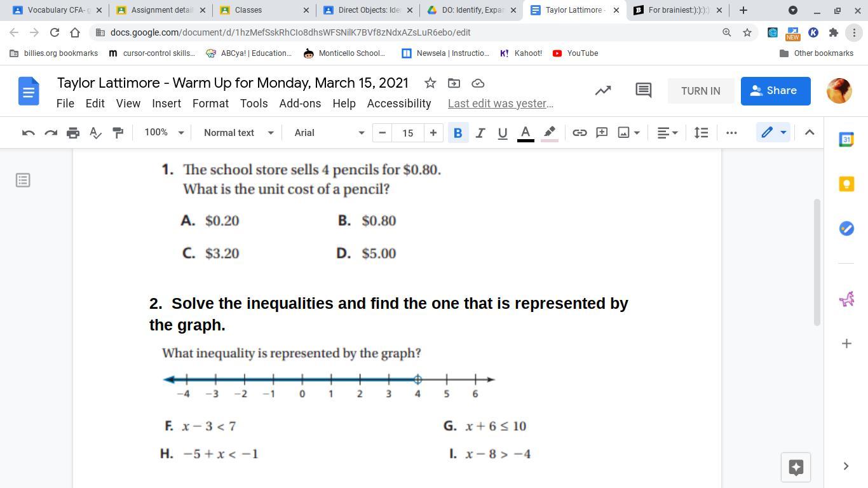868x488 pixels.
Task: Open the Accessibility menu
Action: tap(399, 104)
